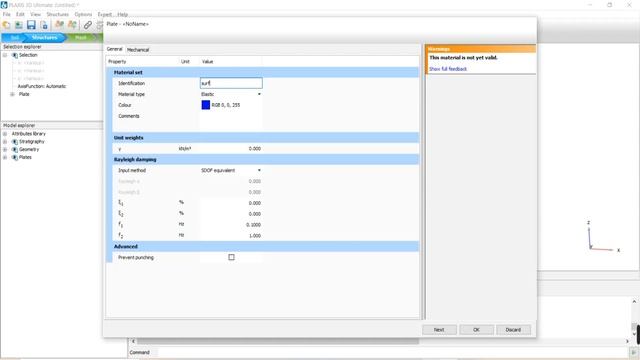Viewport: 640px width, 360px height.
Task: Click the Command line input field
Action: click(393, 352)
